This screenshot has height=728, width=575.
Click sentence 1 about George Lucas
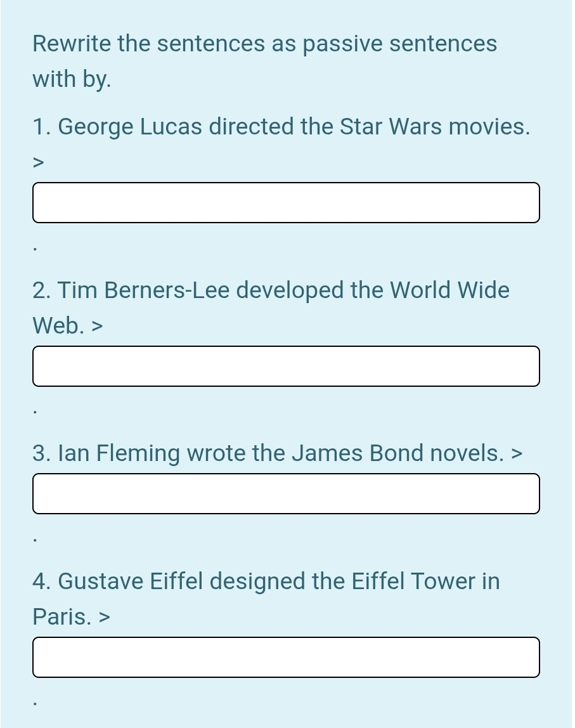pyautogui.click(x=281, y=127)
